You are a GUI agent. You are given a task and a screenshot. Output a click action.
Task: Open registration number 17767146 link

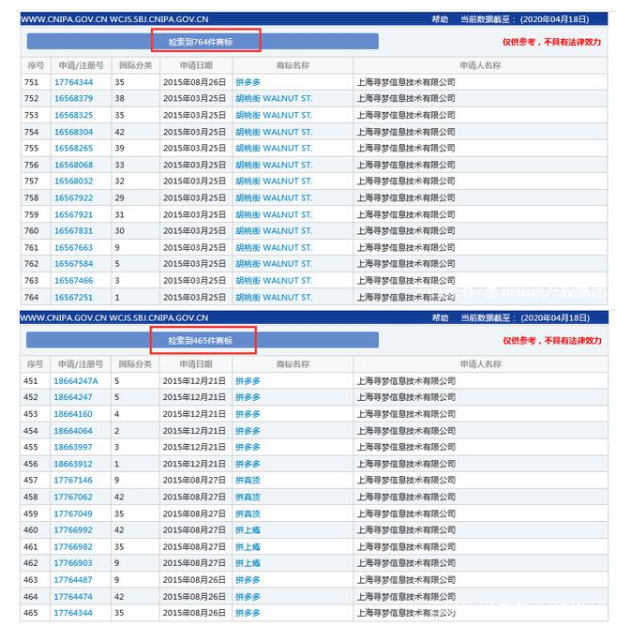tap(73, 480)
